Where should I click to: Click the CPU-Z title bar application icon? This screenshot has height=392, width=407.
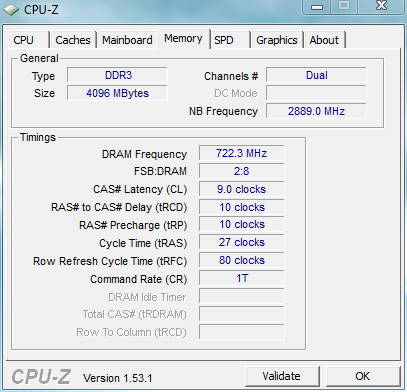pos(11,10)
